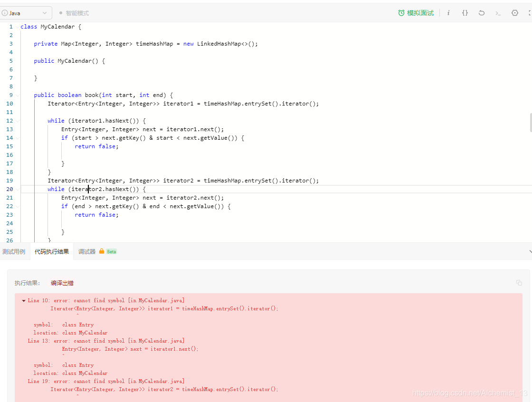Switch to the 代码执行结果 tab

tap(52, 251)
